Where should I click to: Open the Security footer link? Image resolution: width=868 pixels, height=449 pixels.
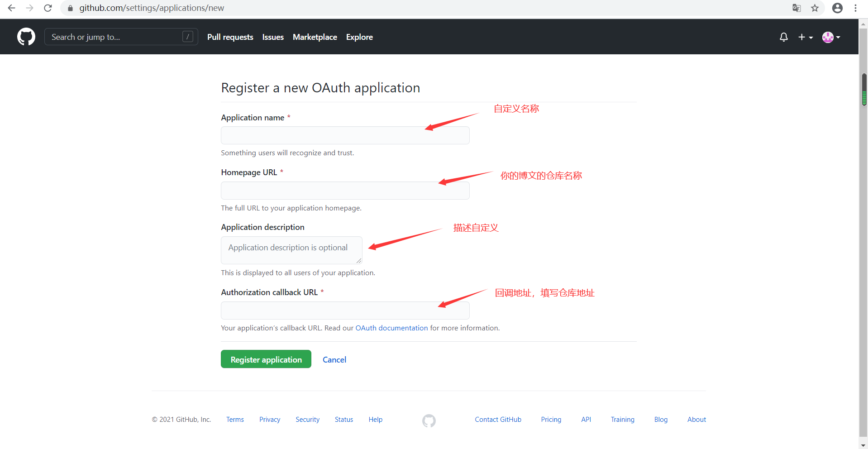click(x=308, y=420)
